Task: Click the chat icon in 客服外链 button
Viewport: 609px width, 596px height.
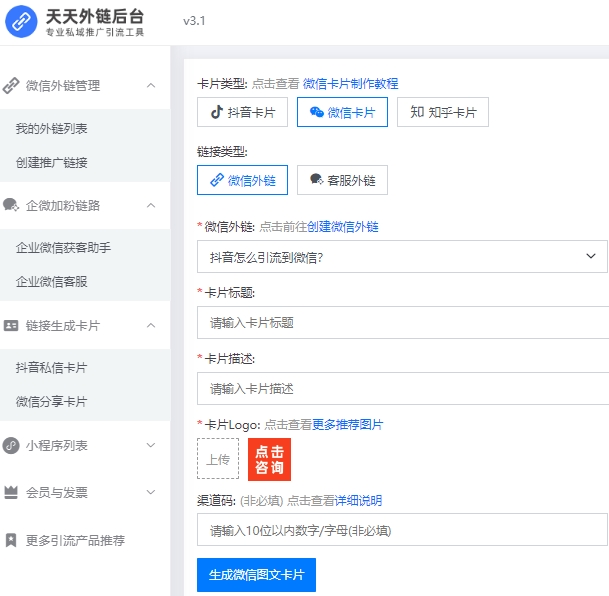Action: pyautogui.click(x=317, y=179)
